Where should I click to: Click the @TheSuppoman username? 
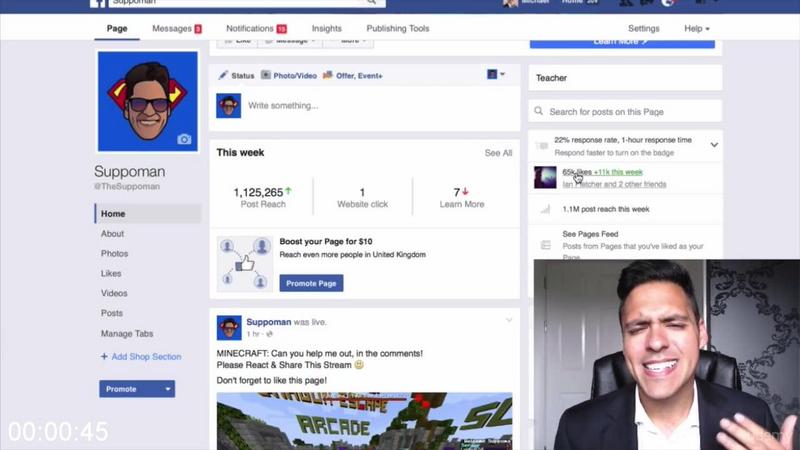(127, 186)
